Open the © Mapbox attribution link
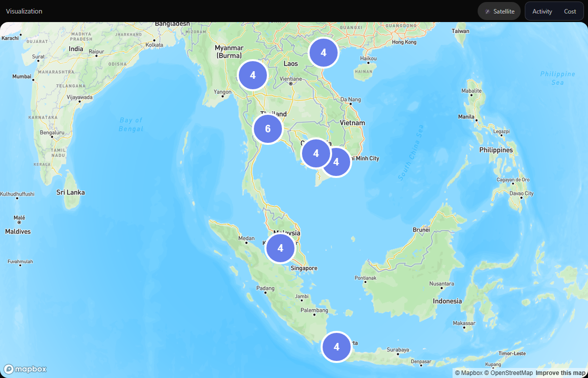The image size is (588, 378). pyautogui.click(x=469, y=373)
